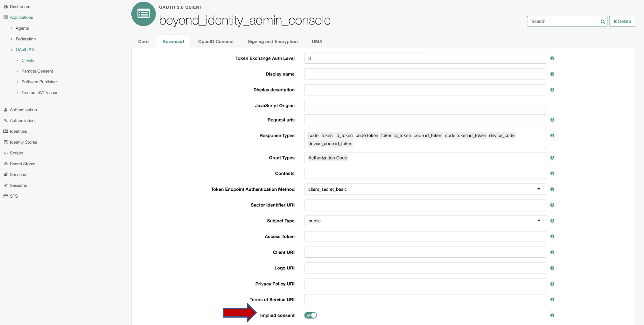This screenshot has height=325, width=644.
Task: Click the Access Token field
Action: click(425, 237)
